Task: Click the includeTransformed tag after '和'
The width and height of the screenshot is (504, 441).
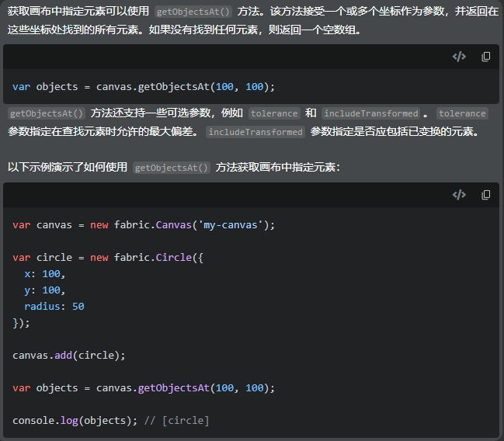Action: click(x=371, y=113)
